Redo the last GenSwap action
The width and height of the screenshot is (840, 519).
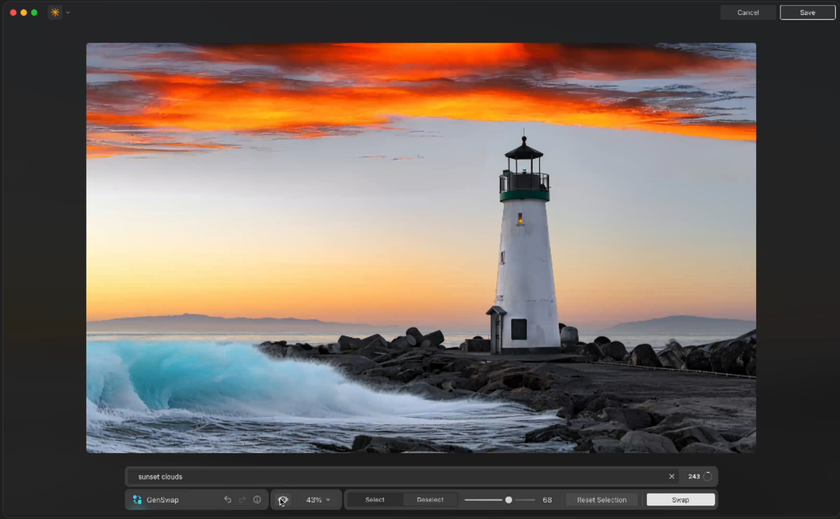[242, 499]
